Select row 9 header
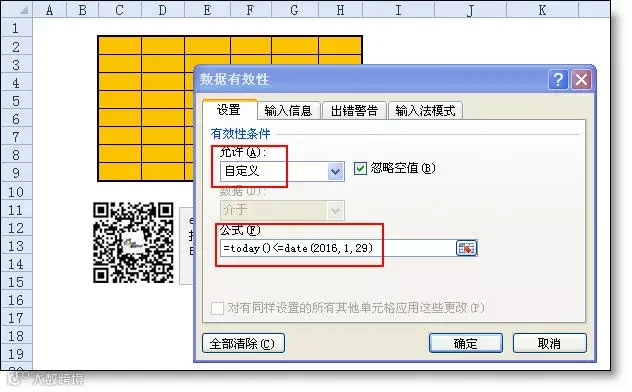The image size is (632, 392). click(16, 173)
